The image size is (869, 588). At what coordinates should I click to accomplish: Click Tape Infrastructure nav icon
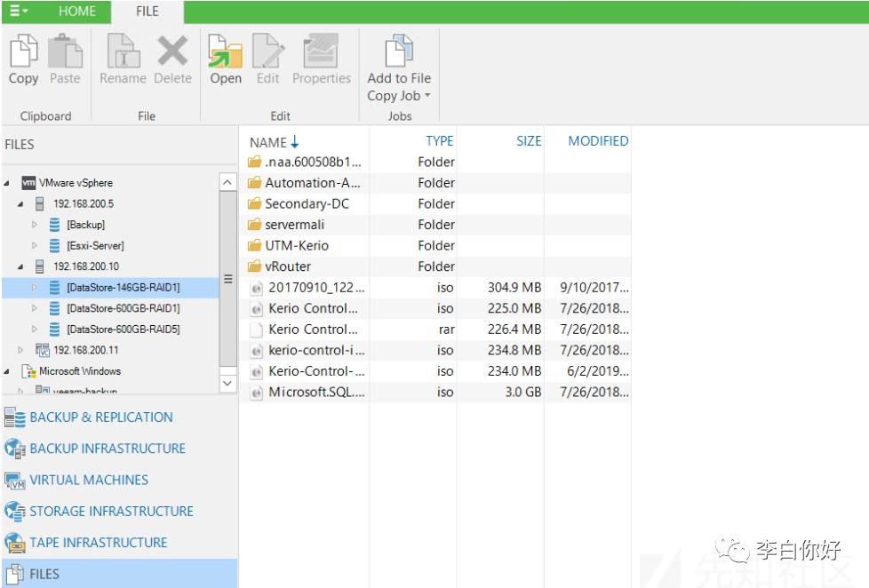pos(15,543)
